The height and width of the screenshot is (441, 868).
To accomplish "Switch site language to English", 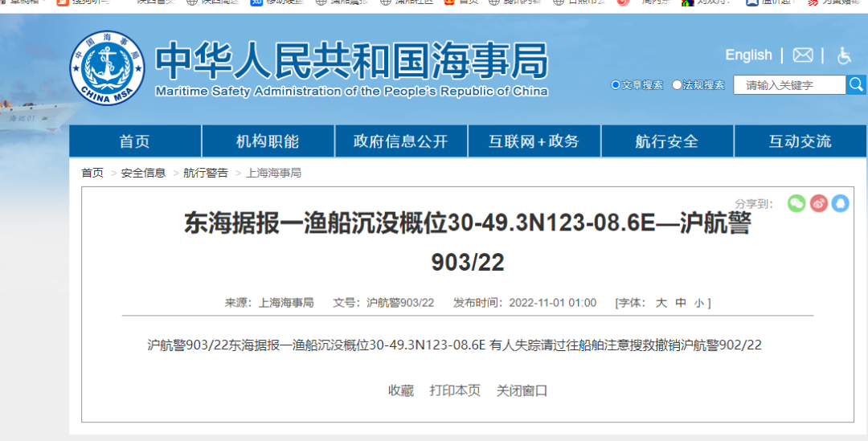I will pyautogui.click(x=748, y=55).
